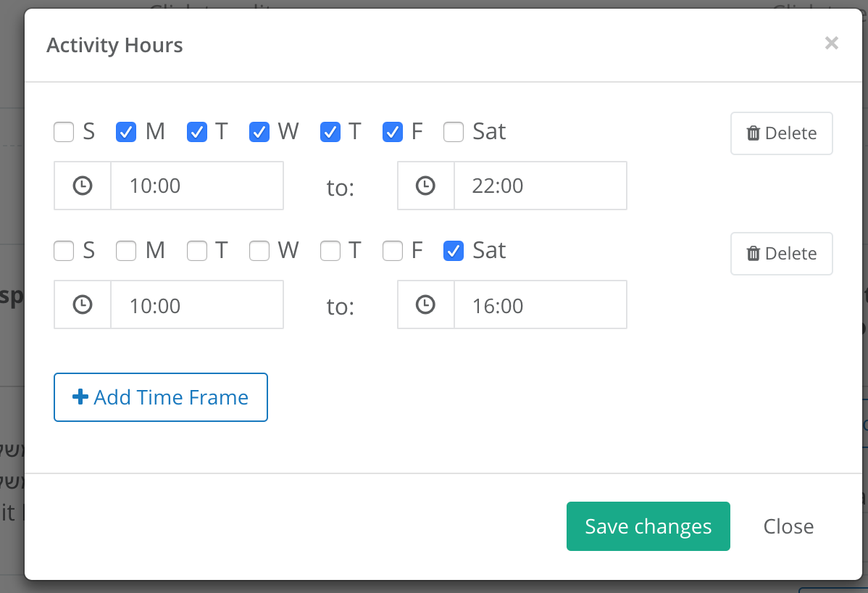Click the clock icon beside 16:00 end time
868x593 pixels.
pyautogui.click(x=425, y=304)
